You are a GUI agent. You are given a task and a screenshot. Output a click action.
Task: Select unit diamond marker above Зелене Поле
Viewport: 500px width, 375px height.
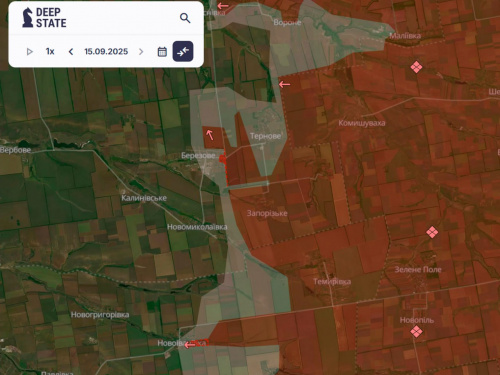pyautogui.click(x=432, y=232)
